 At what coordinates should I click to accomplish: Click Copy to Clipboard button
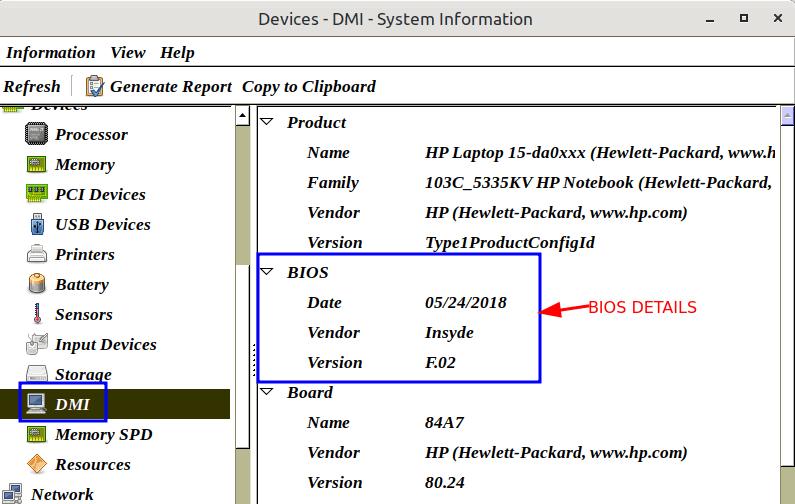(x=309, y=87)
